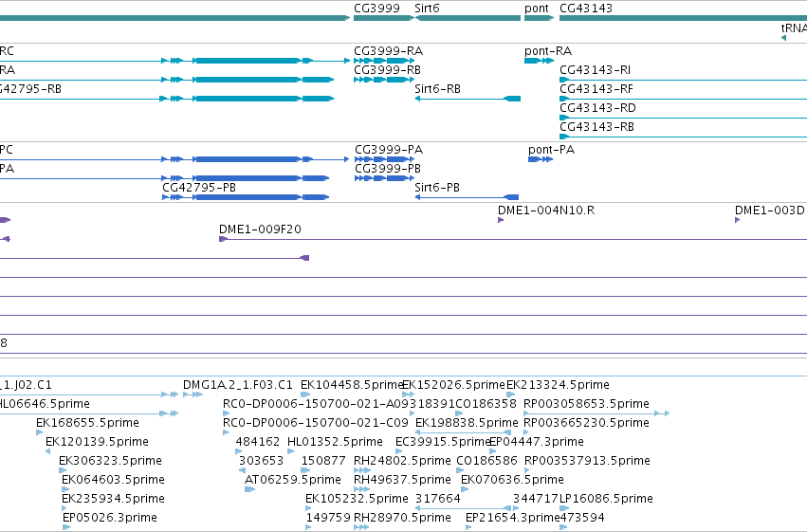Select EK064603.5prime EST
This screenshot has height=532, width=807.
pos(113,480)
